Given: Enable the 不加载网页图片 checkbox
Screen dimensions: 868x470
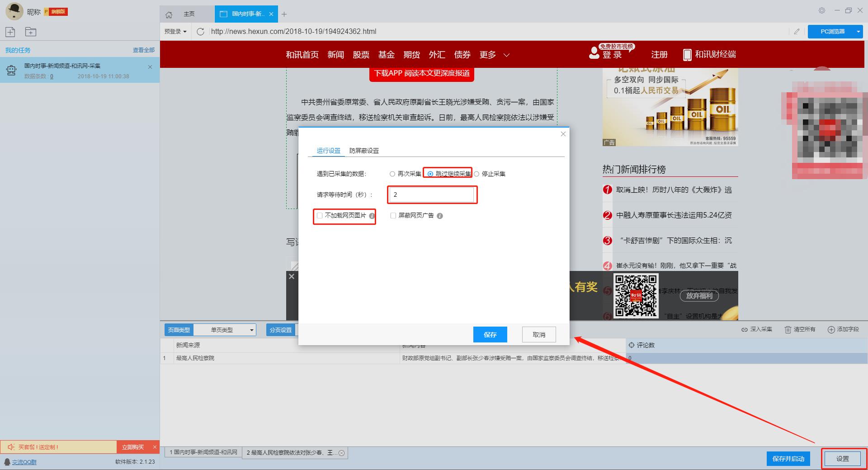Looking at the screenshot, I should coord(320,216).
